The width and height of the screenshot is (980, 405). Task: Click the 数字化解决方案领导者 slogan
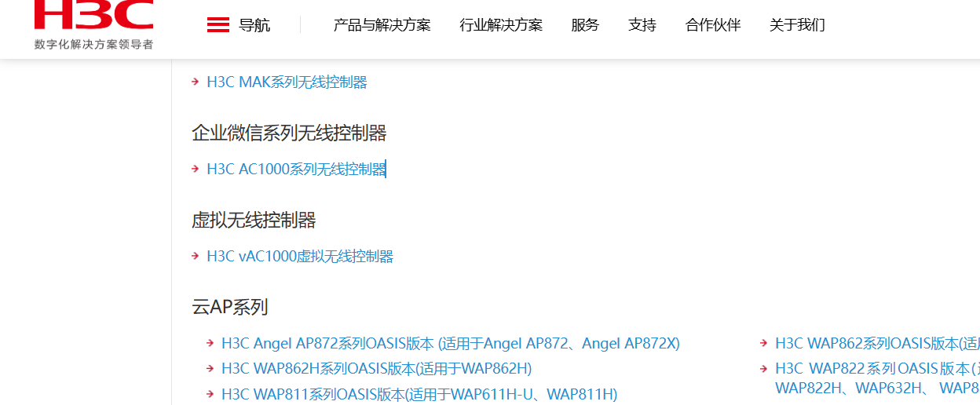click(x=93, y=44)
